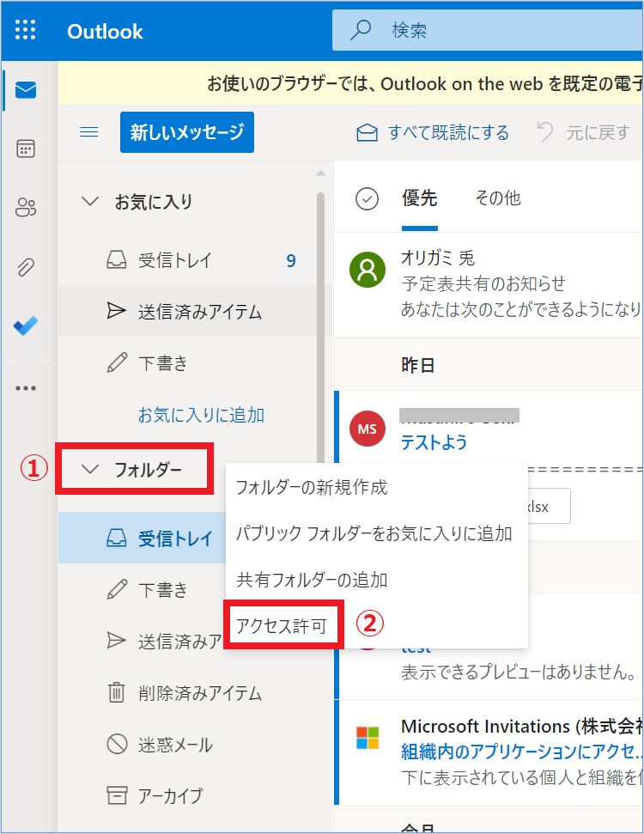Select 受信トレイ in the フォルダー list

[x=142, y=538]
